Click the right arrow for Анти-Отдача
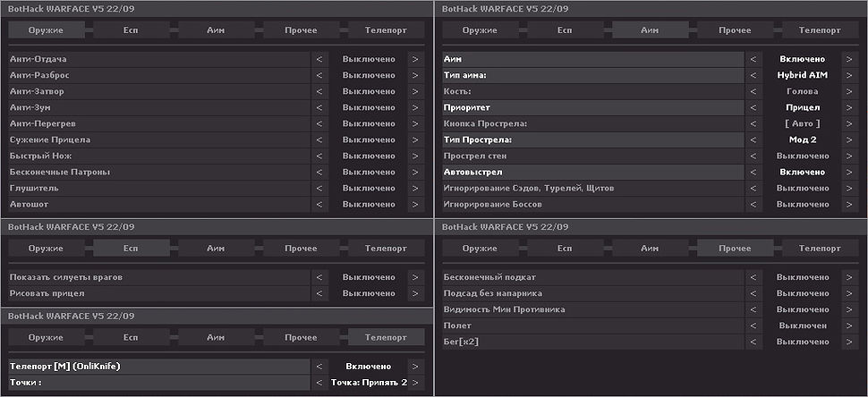The width and height of the screenshot is (868, 397). [416, 59]
